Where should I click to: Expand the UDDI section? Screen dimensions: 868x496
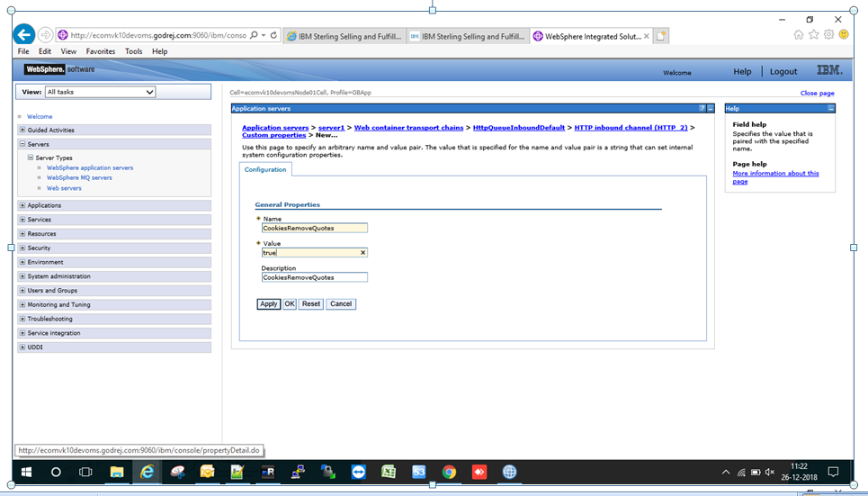22,347
